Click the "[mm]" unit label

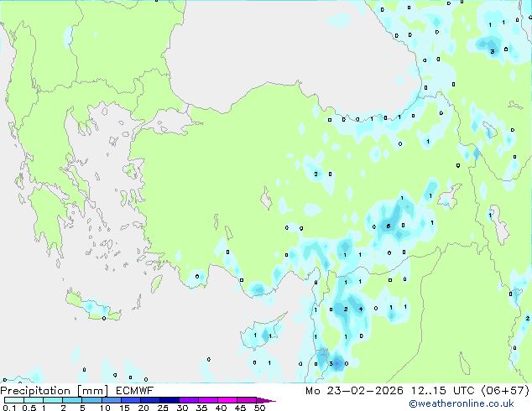[92, 391]
